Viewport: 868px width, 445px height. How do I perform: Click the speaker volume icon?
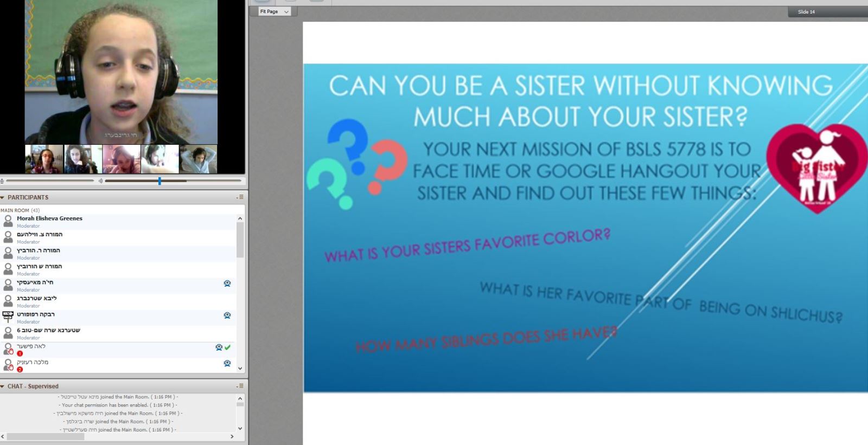coord(100,181)
